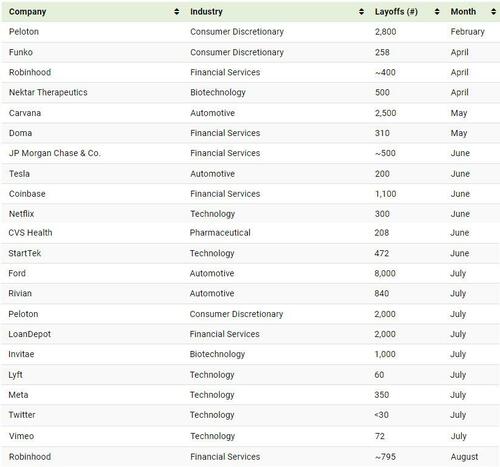Click Ford's 8,000 layoffs value
The image size is (500, 467).
pyautogui.click(x=385, y=273)
